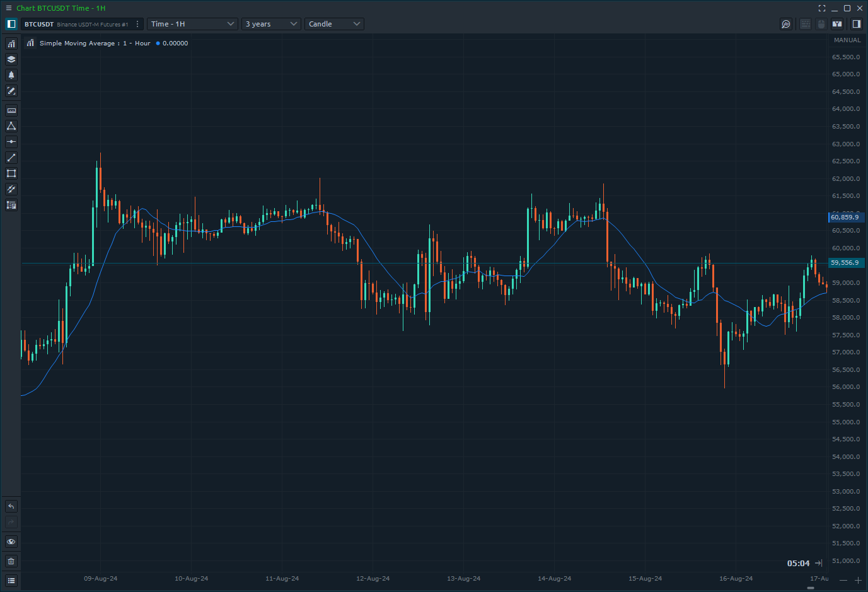This screenshot has height=592, width=868.
Task: Click the redo arrow button
Action: pyautogui.click(x=11, y=522)
